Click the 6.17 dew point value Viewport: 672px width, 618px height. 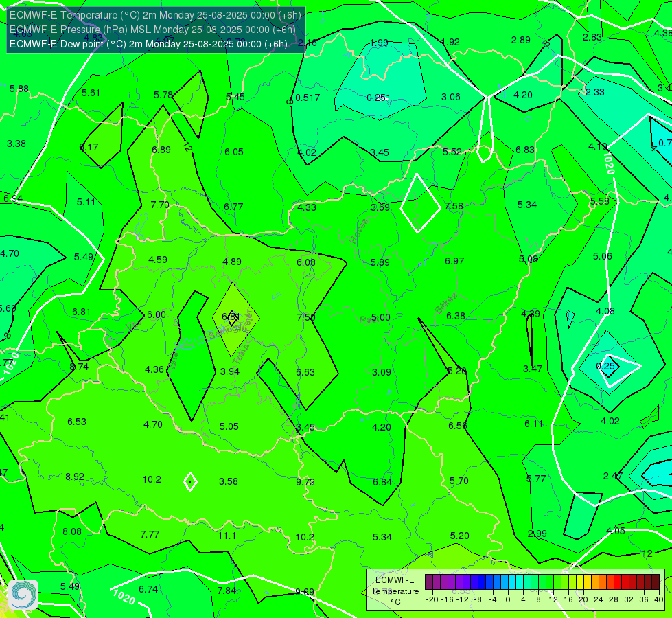pyautogui.click(x=89, y=147)
